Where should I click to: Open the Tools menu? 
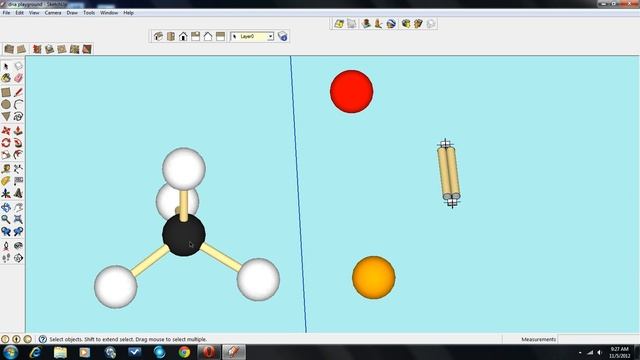click(89, 13)
